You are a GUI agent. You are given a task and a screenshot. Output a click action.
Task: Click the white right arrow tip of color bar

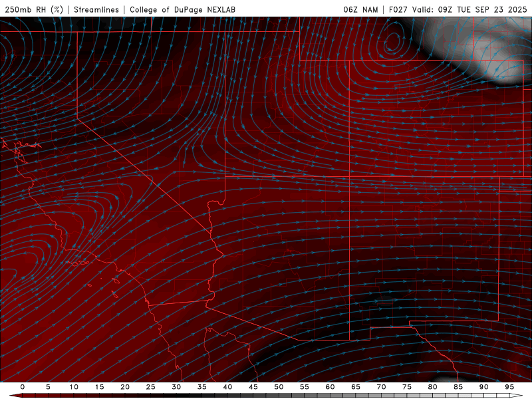(x=517, y=396)
